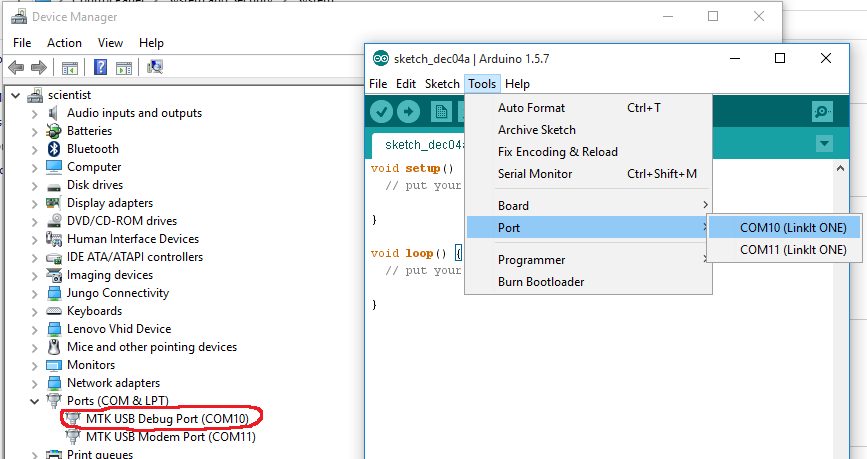Image resolution: width=867 pixels, height=459 pixels.
Task: Select COM10 (LinkIt ONE) port
Action: pos(785,228)
